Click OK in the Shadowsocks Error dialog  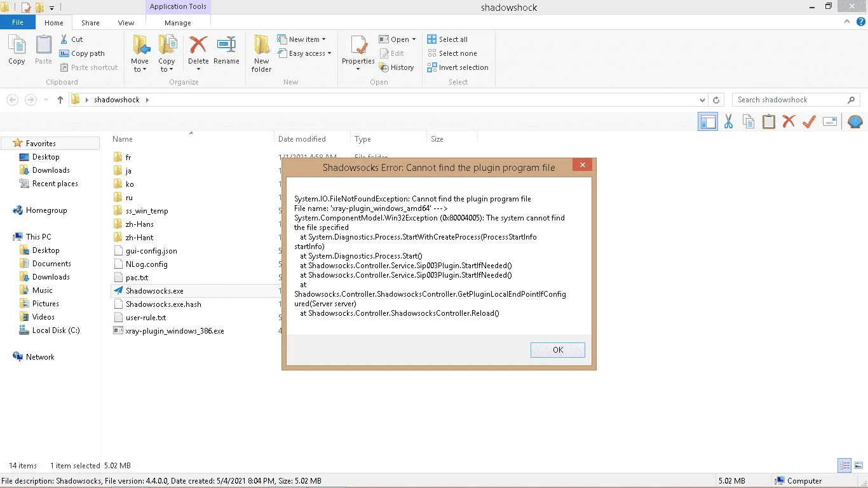[x=558, y=350]
